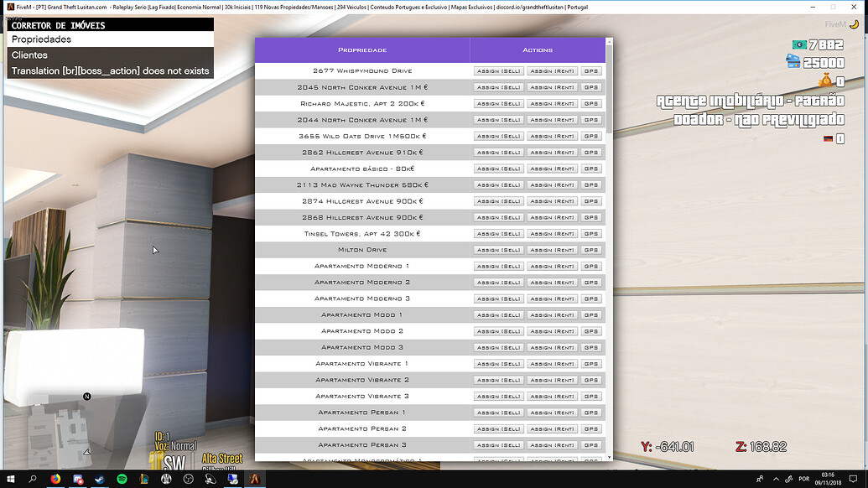This screenshot has height=488, width=868.
Task: Click the scroll down arrow of property list
Action: (610, 458)
